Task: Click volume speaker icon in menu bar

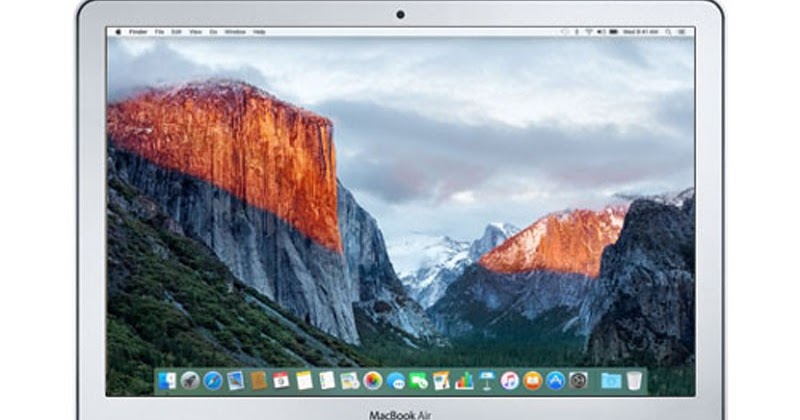Action: [601, 32]
